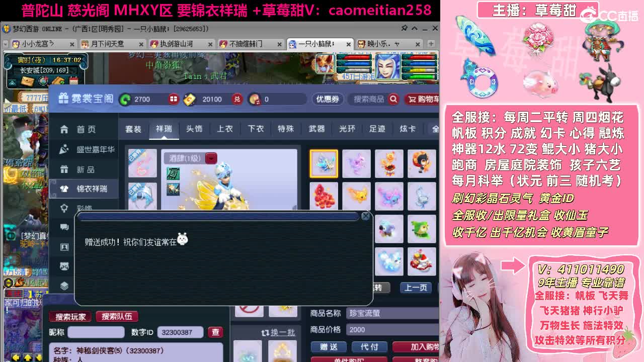
Task: Switch to the 月下问天意 account tab
Action: point(113,44)
